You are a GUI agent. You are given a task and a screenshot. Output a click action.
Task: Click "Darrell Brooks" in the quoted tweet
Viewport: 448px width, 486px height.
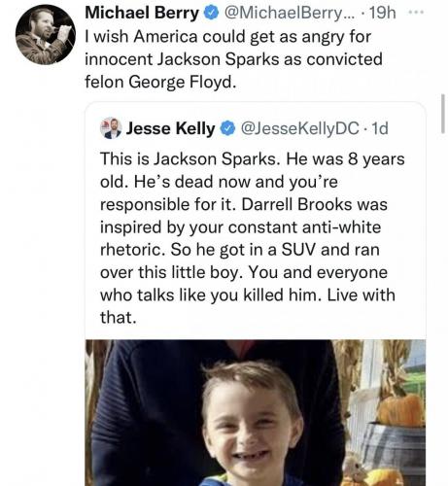[x=297, y=204]
